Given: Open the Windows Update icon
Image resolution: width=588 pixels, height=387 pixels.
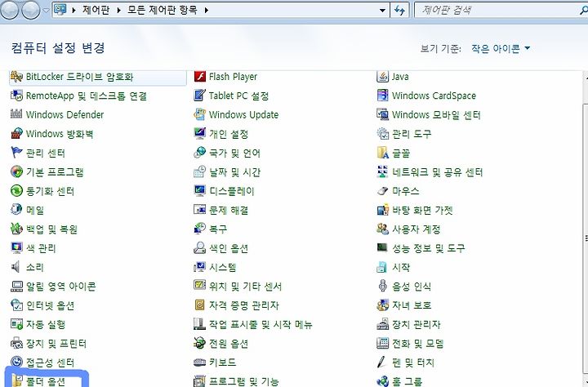Looking at the screenshot, I should point(200,114).
